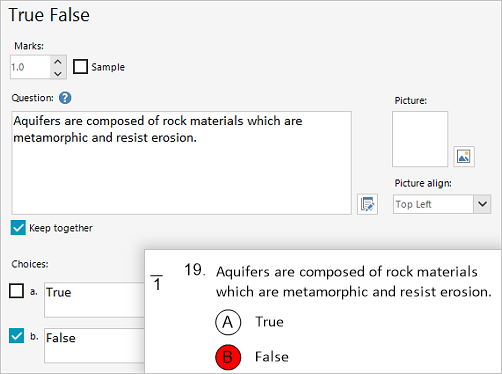Uncheck the Keep together checkbox

[18, 228]
